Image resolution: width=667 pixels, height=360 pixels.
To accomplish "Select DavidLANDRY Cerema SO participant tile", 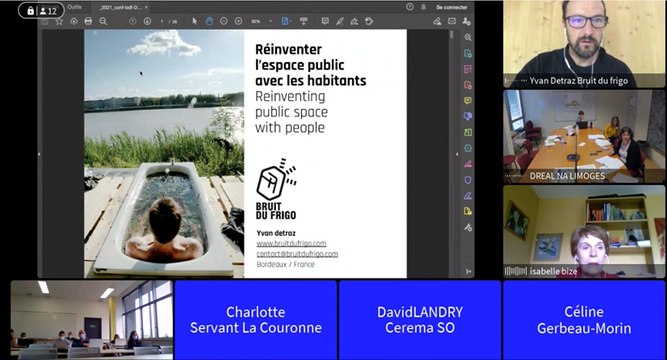I will [420, 320].
